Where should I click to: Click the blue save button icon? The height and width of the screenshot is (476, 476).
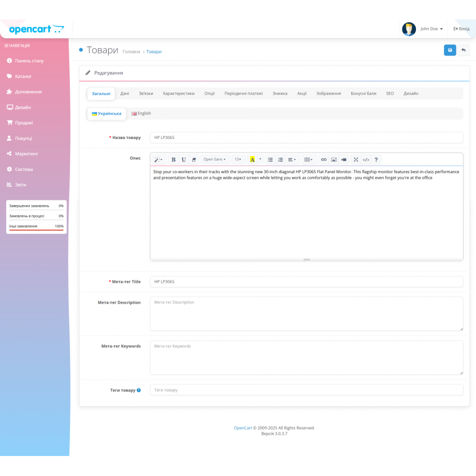450,50
